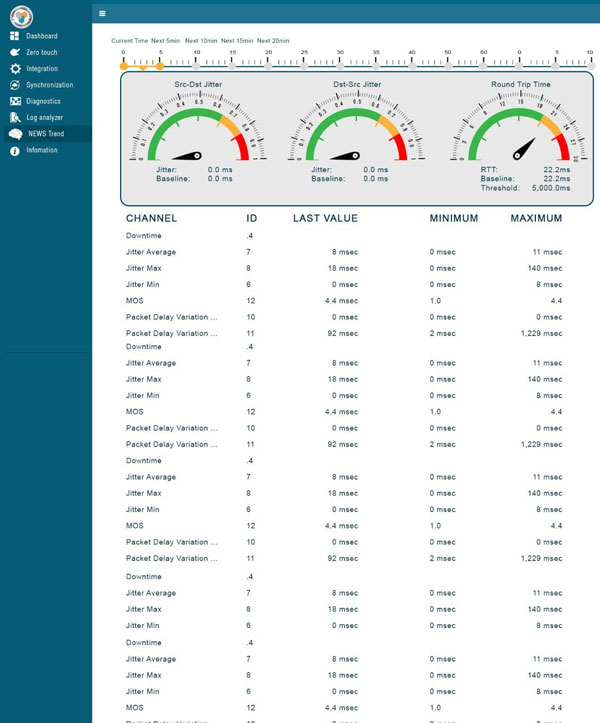Click the Dst-Src Jitter gauge
Screen dimensions: 600x723
tap(355, 128)
